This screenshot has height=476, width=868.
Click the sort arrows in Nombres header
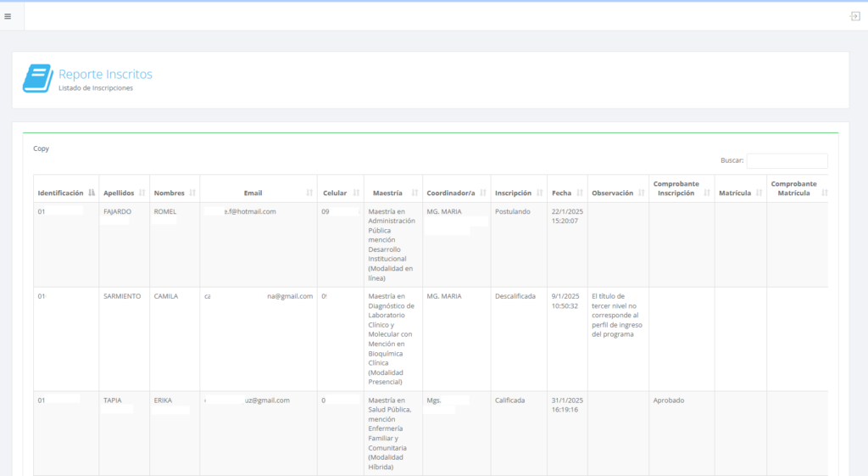pos(192,193)
